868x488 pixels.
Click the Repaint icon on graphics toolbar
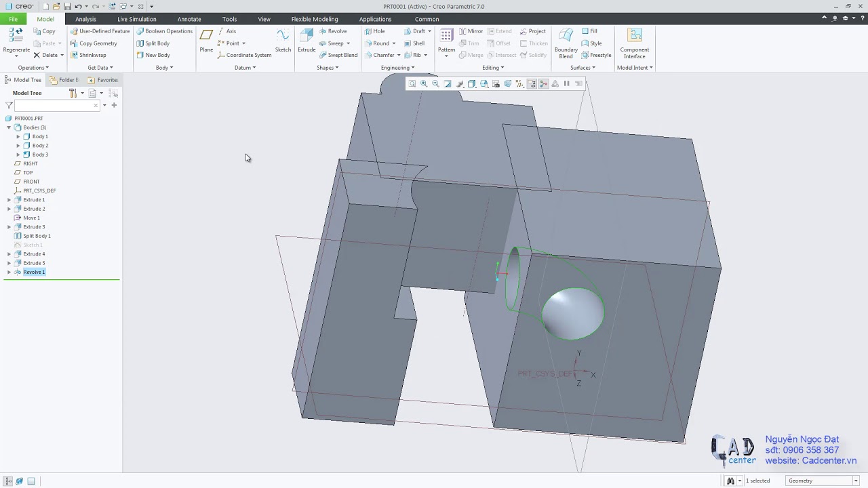pos(448,83)
